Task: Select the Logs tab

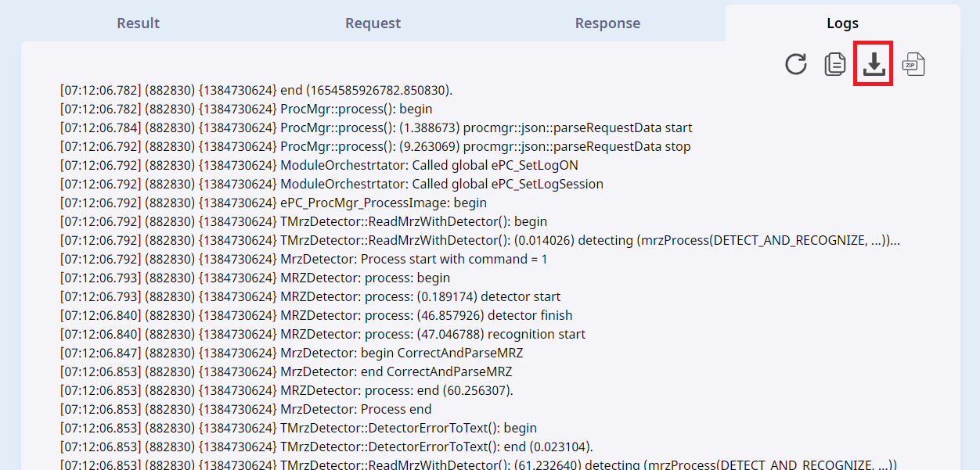Action: [842, 23]
